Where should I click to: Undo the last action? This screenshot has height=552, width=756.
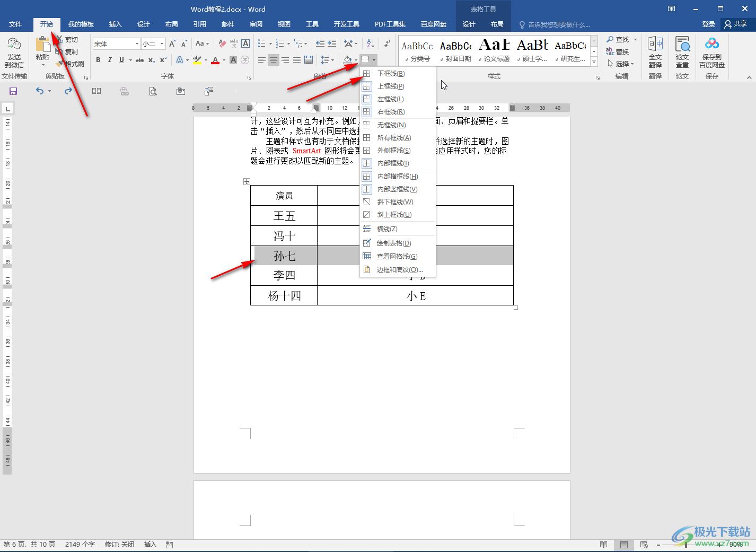tap(40, 91)
